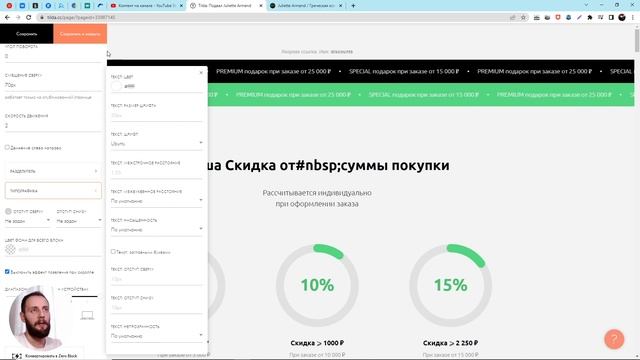Close the YouTube tab
This screenshot has width=640, height=360.
(x=181, y=6)
